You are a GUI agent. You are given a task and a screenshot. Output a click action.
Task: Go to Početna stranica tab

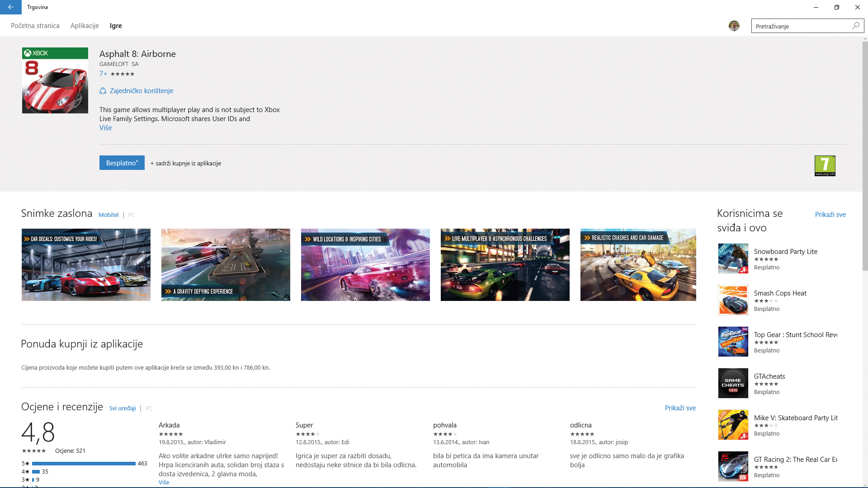pos(35,26)
